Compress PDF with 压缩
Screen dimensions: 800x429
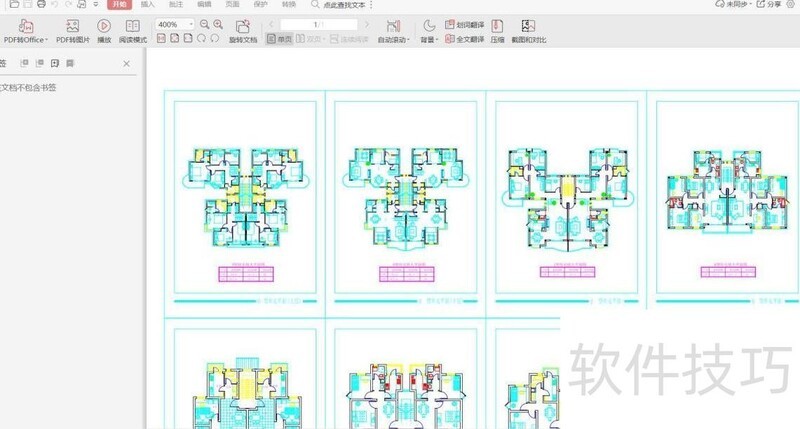pyautogui.click(x=497, y=31)
